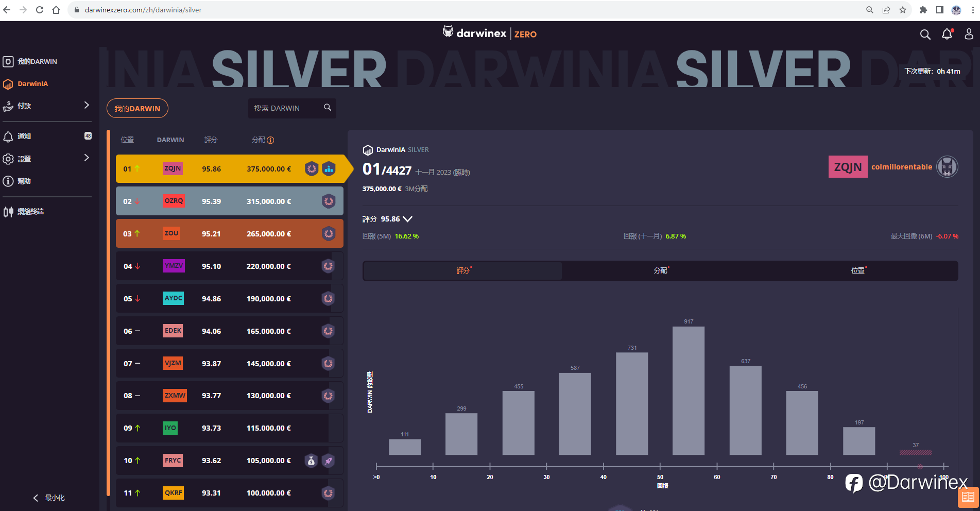This screenshot has width=980, height=511.
Task: Click QKRF row laurel badge
Action: 329,493
